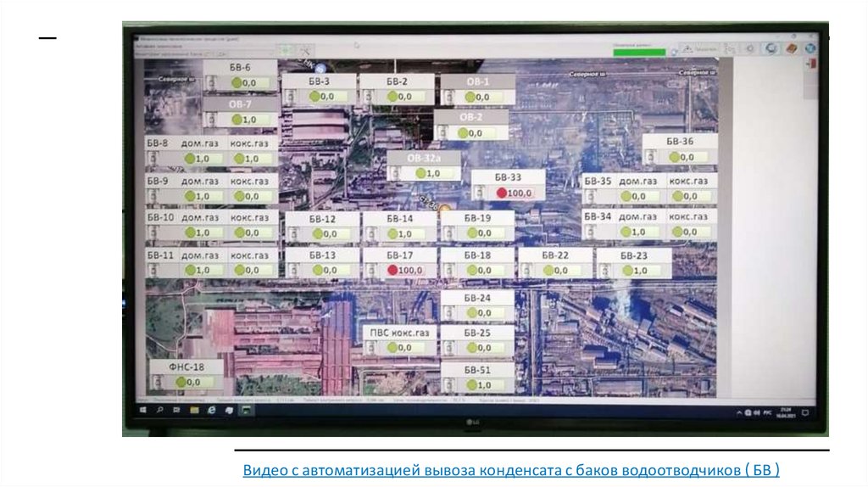Click the green data update progress bar
Image resolution: width=868 pixels, height=487 pixels.
(639, 52)
